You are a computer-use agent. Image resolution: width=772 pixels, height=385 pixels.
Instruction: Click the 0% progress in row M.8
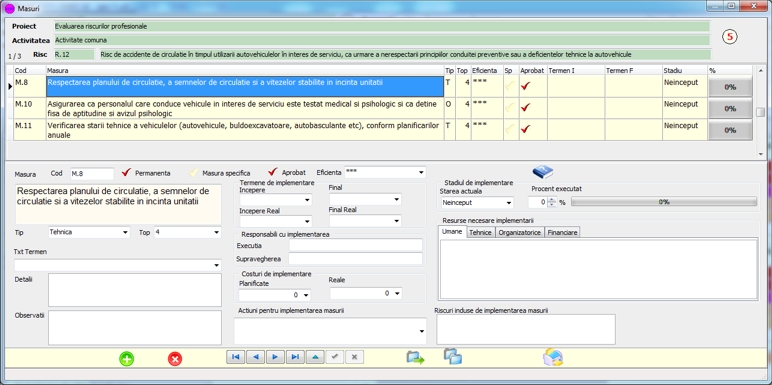(730, 87)
